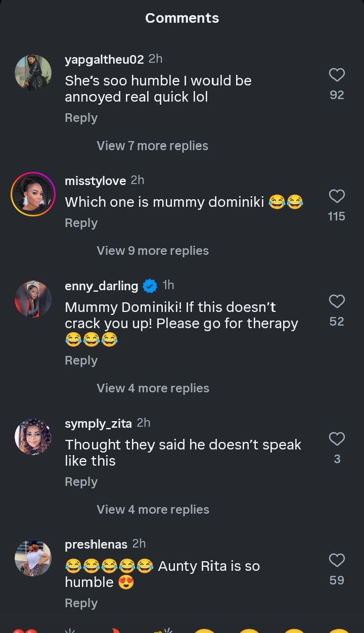Tap heart on misstylove's comment
Viewport: 364px width, 633px height.
tap(337, 197)
